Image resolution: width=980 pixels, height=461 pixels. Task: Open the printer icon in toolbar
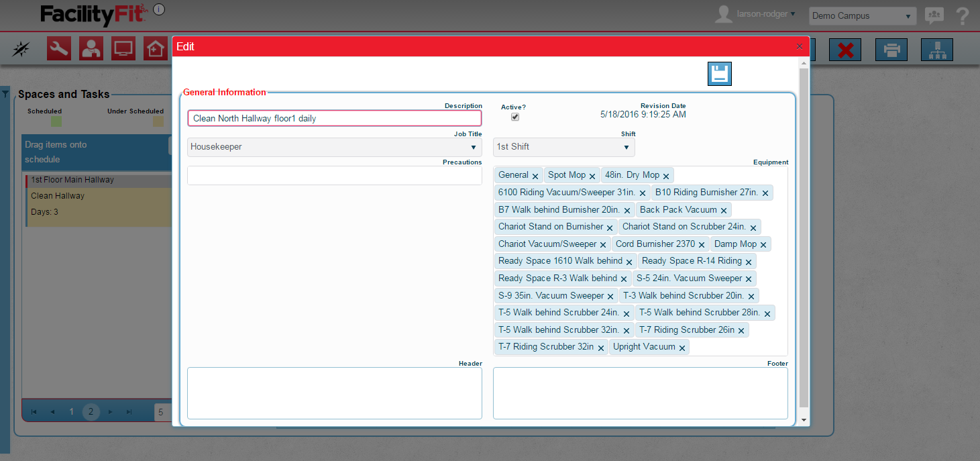[x=891, y=50]
